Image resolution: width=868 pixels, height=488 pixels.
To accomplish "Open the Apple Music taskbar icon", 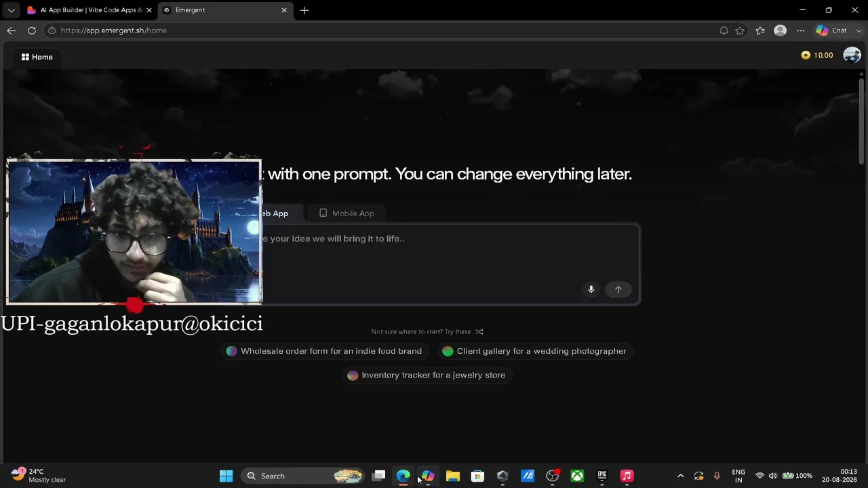I will coord(627,476).
